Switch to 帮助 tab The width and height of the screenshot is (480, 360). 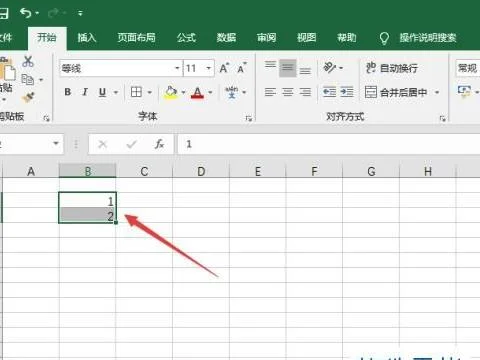347,38
